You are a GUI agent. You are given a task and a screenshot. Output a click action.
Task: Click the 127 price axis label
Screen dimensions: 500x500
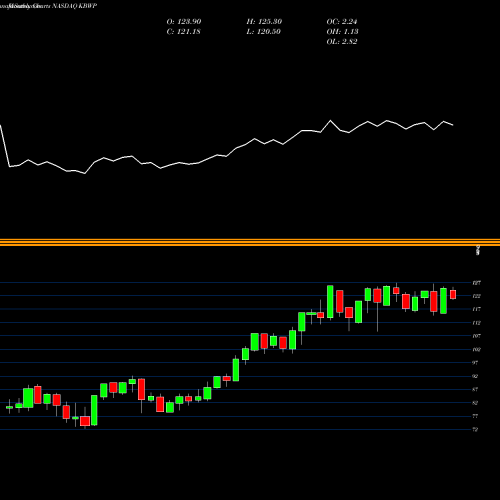tap(476, 283)
